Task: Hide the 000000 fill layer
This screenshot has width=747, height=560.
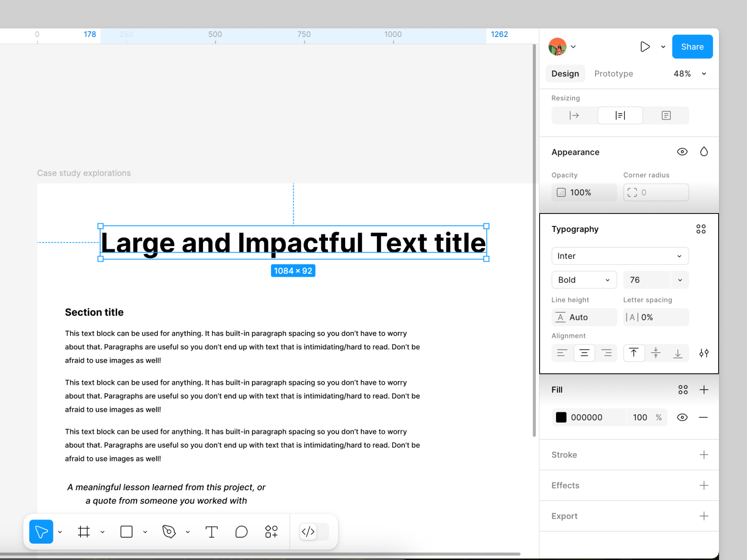Action: (x=682, y=417)
